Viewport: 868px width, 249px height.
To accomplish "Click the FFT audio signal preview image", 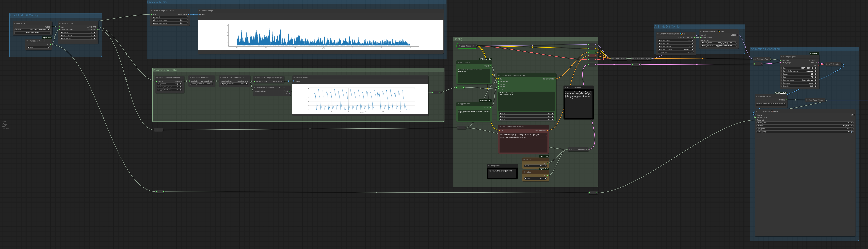I will click(320, 35).
